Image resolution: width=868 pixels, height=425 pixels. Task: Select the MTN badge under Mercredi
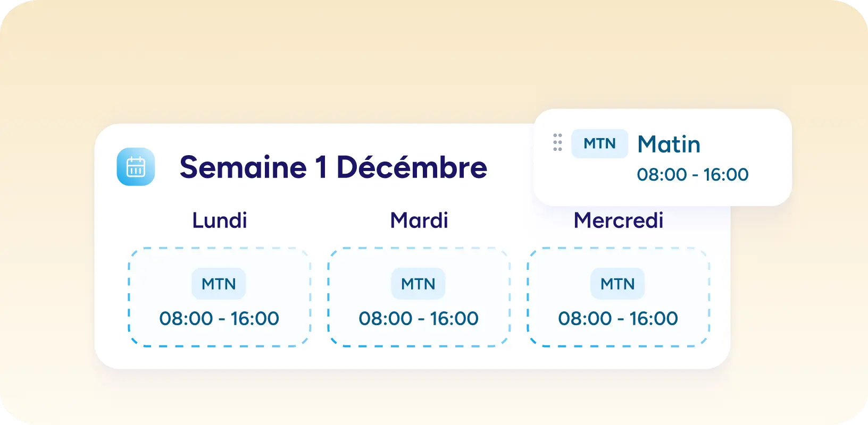pyautogui.click(x=617, y=284)
